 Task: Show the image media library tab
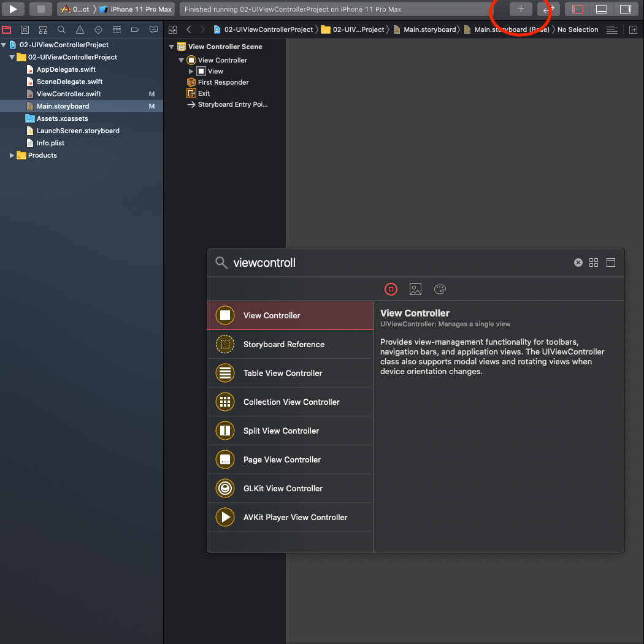click(415, 289)
